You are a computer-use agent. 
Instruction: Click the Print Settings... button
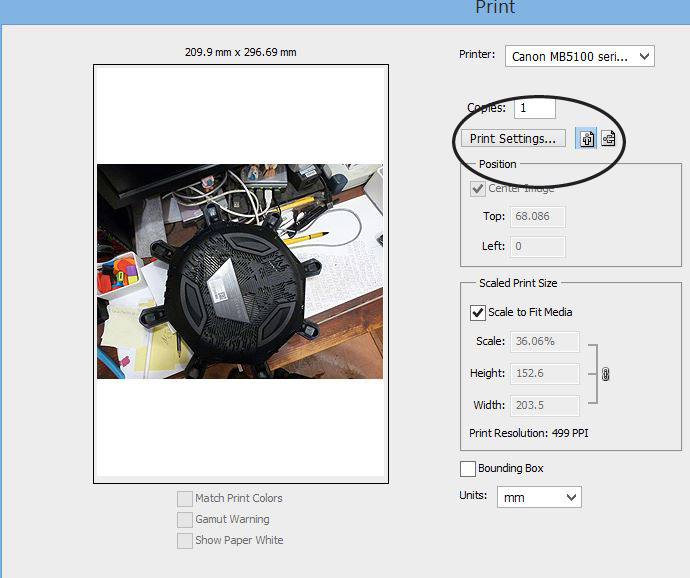click(x=513, y=138)
